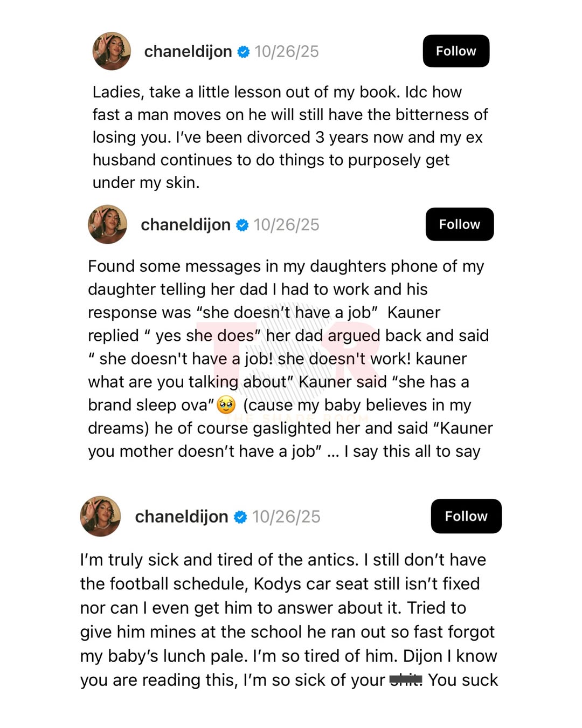
Task: Click the 'The Shade Room' watermark text
Action: click(297, 419)
